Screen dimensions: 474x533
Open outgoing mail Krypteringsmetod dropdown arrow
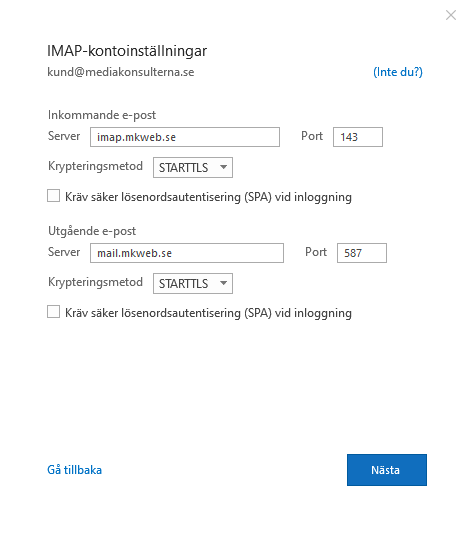point(223,283)
